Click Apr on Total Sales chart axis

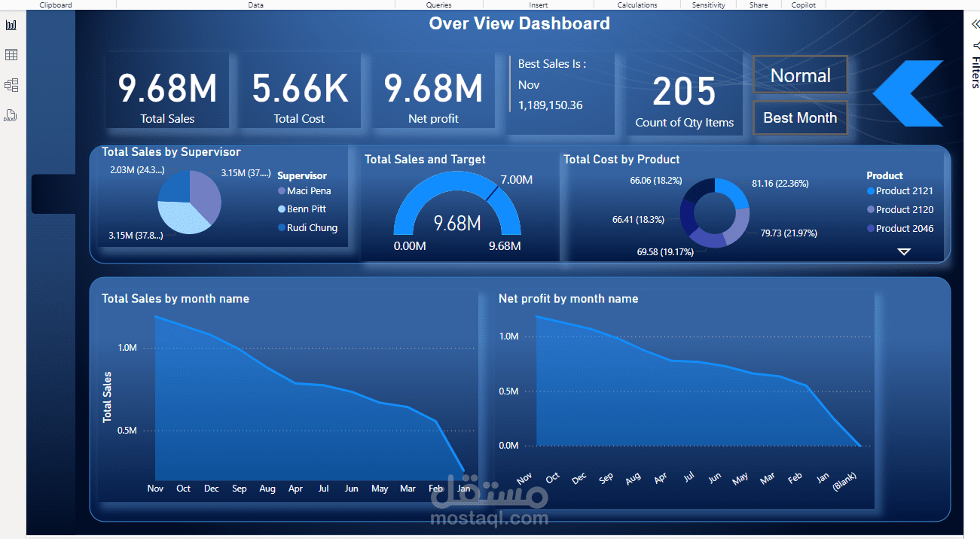(x=296, y=489)
